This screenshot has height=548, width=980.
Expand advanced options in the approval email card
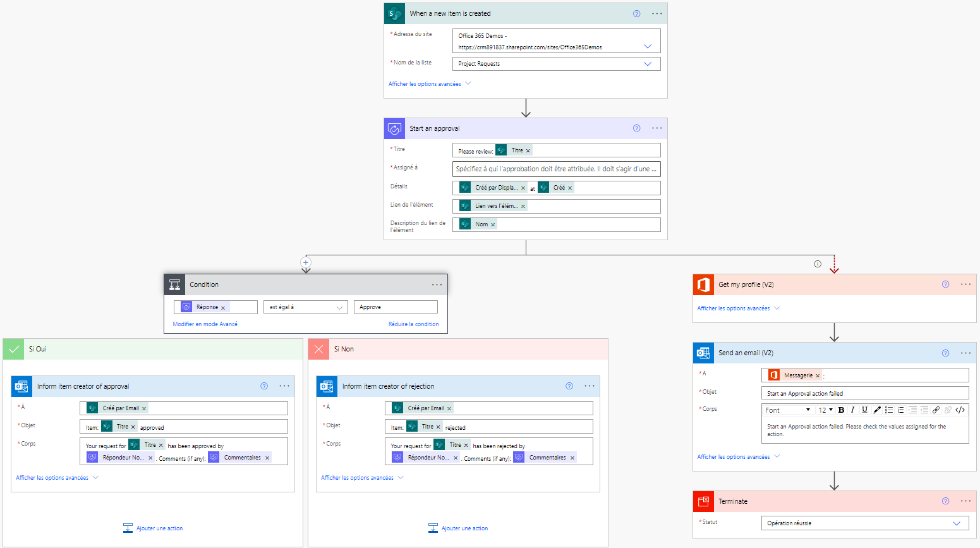tap(57, 478)
